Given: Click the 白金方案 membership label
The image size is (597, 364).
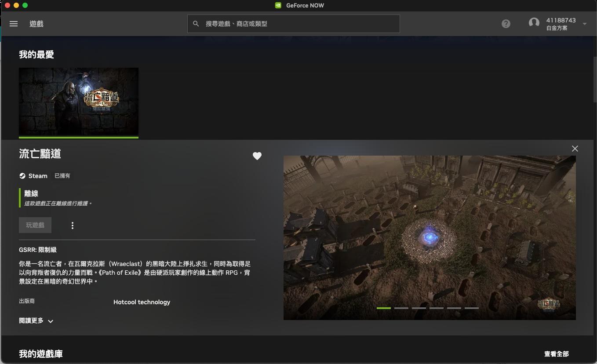Looking at the screenshot, I should coord(557,28).
